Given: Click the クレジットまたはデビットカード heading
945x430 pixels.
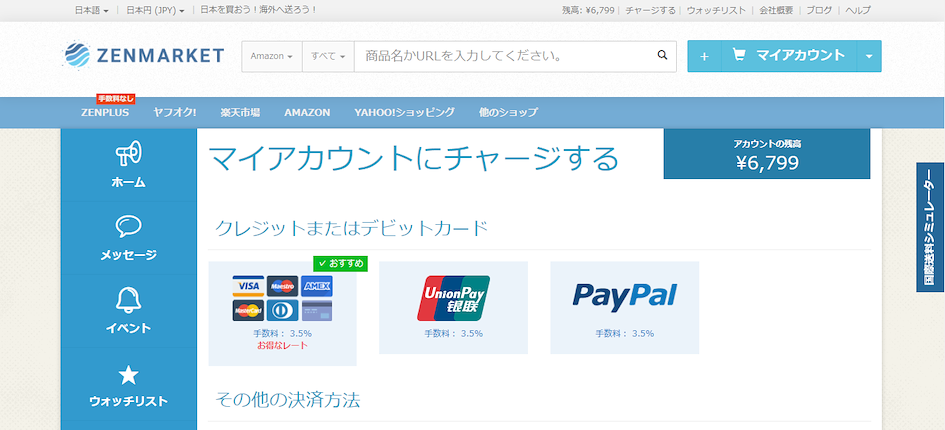Looking at the screenshot, I should pos(351,229).
